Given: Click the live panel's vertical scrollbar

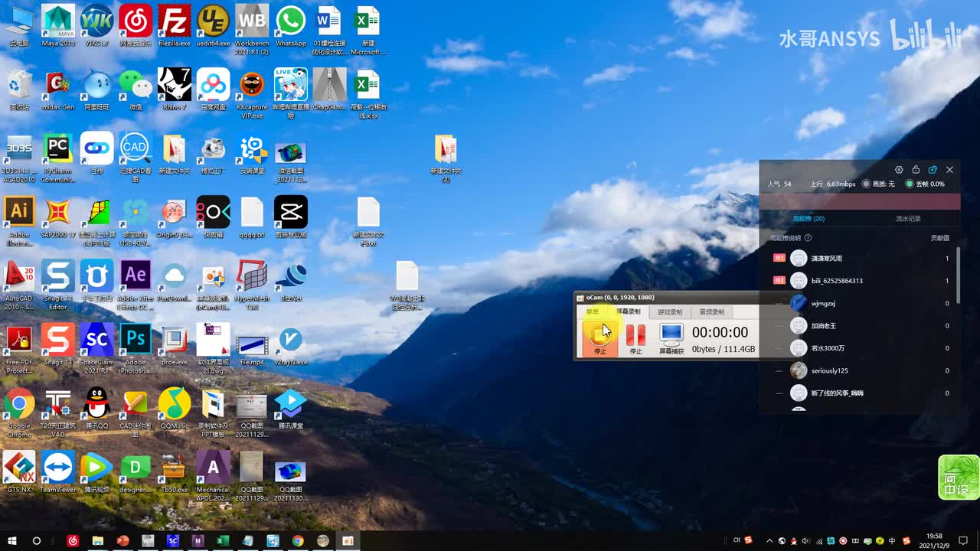Looking at the screenshot, I should click(x=958, y=275).
